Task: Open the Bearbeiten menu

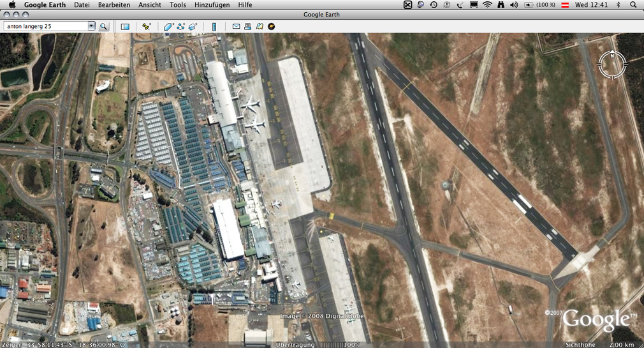Action: tap(113, 4)
